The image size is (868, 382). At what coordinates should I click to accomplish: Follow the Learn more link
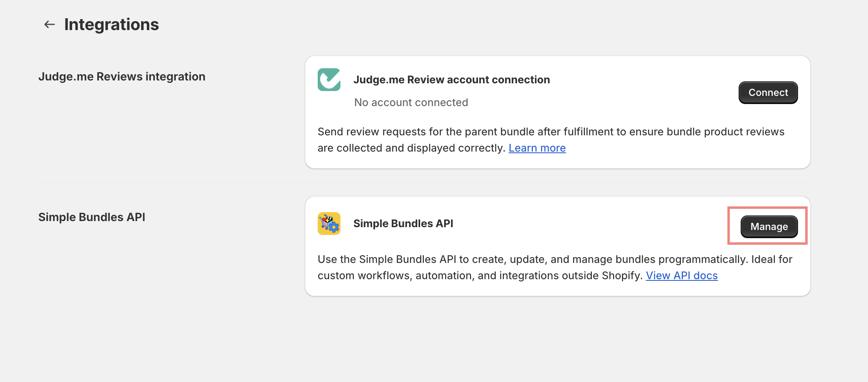[x=537, y=148]
